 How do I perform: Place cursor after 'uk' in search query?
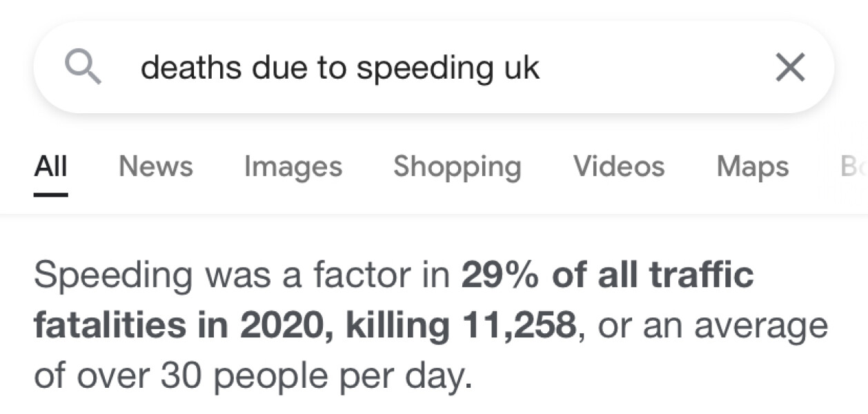542,68
